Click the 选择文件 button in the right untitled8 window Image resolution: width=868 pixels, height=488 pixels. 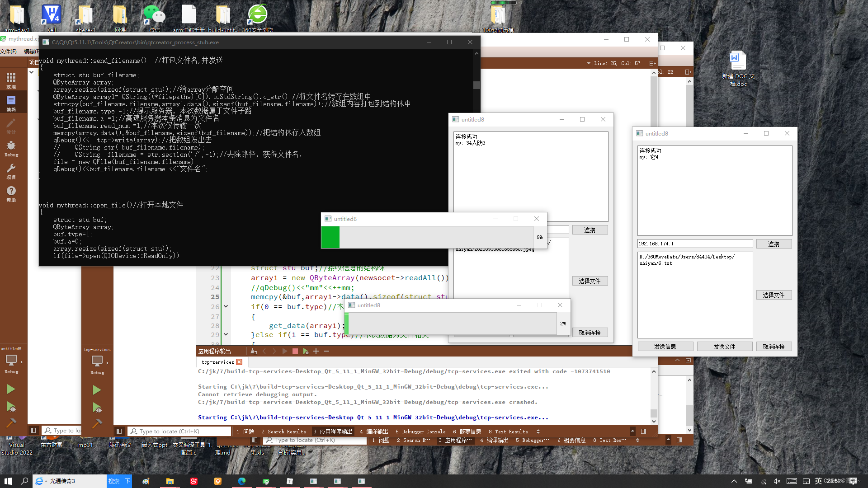(x=774, y=295)
